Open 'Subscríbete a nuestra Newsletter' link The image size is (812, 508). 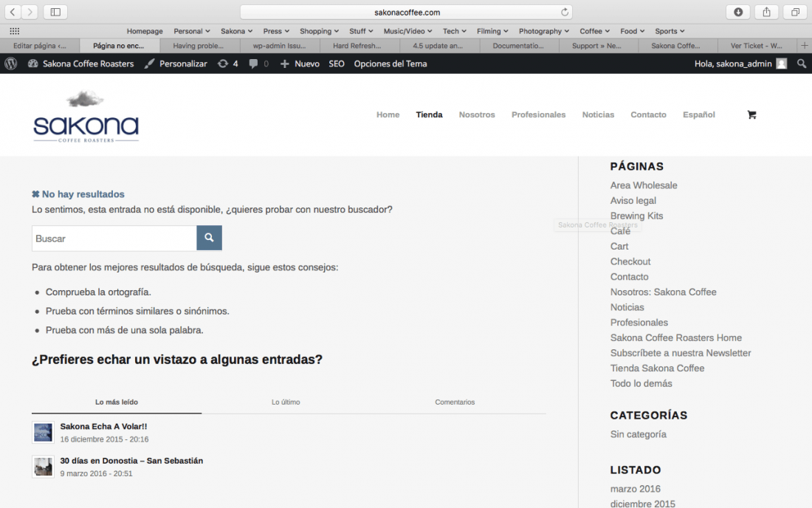pyautogui.click(x=681, y=353)
